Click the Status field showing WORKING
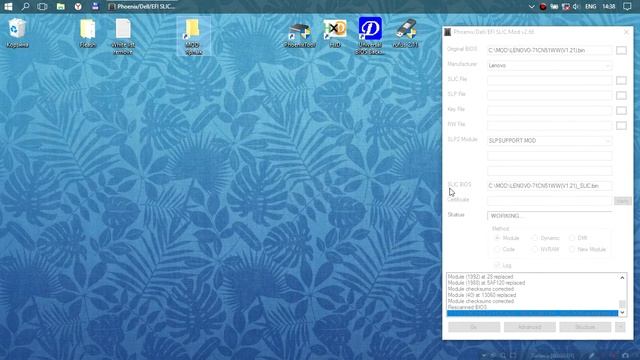Screen dimensions: 640x360 pyautogui.click(x=549, y=216)
